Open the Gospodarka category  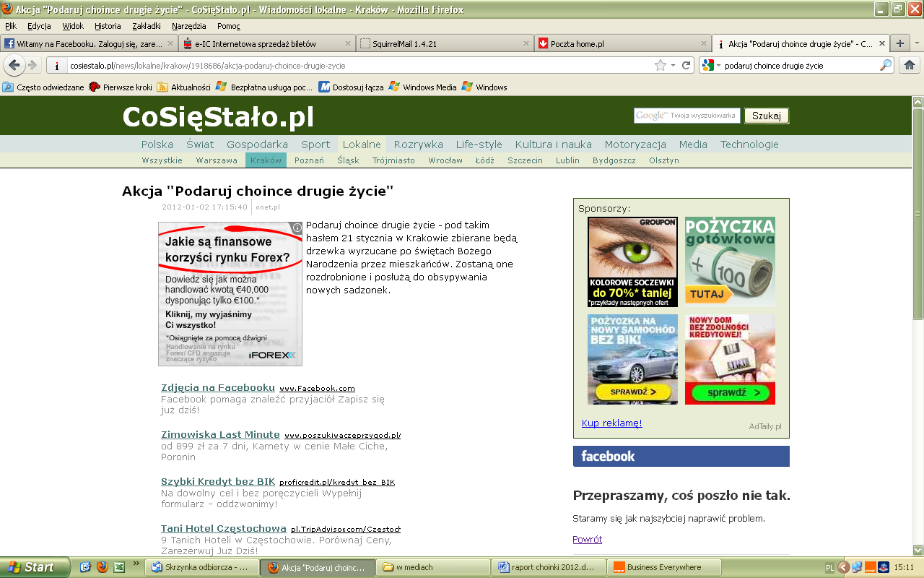click(x=257, y=144)
